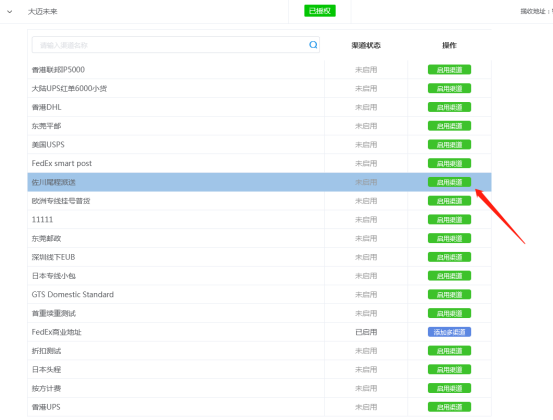The image size is (553, 420).
Task: Enable channel for FedEx smart post
Action: [449, 163]
